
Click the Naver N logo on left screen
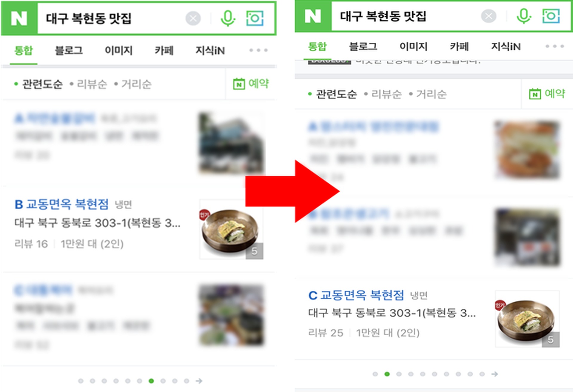click(x=19, y=19)
